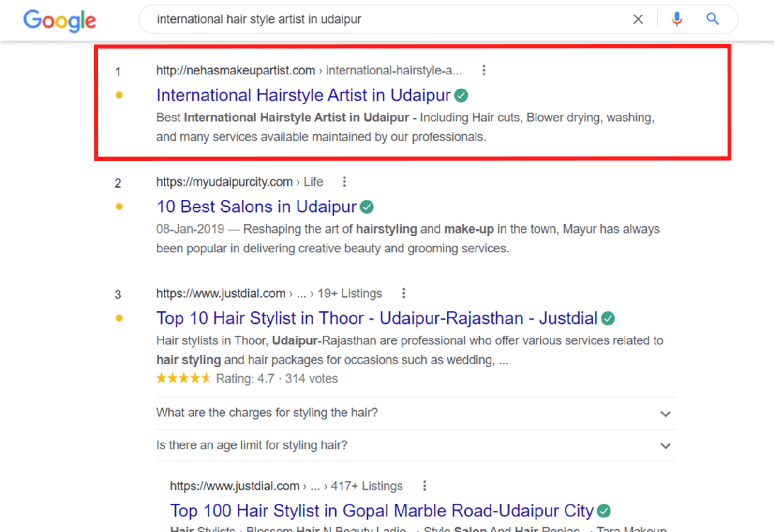Expand 'Is there an age limit' question

pyautogui.click(x=665, y=445)
